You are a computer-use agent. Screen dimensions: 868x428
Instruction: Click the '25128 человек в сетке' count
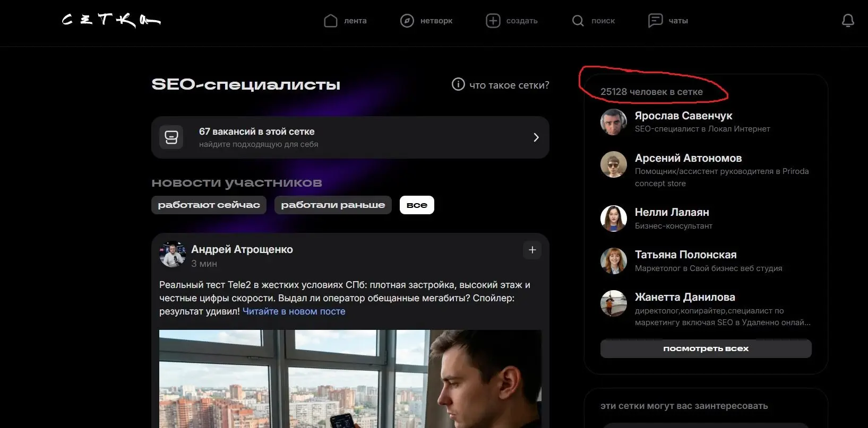click(651, 92)
